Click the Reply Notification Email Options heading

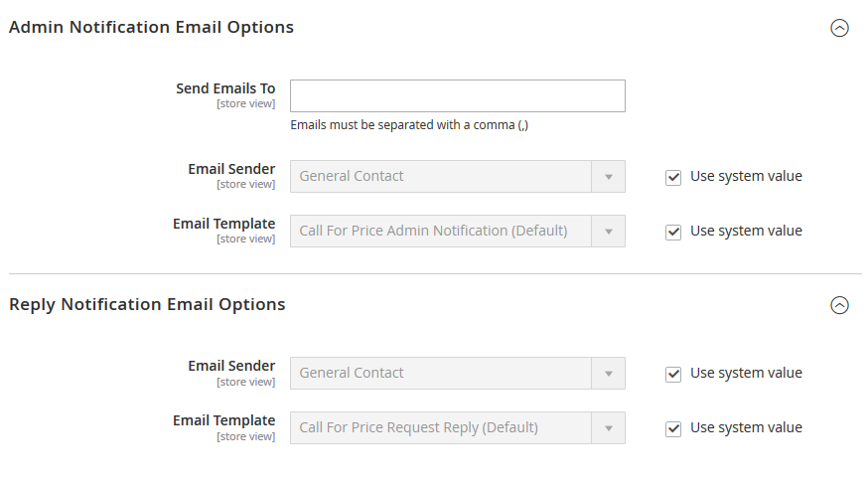(147, 305)
